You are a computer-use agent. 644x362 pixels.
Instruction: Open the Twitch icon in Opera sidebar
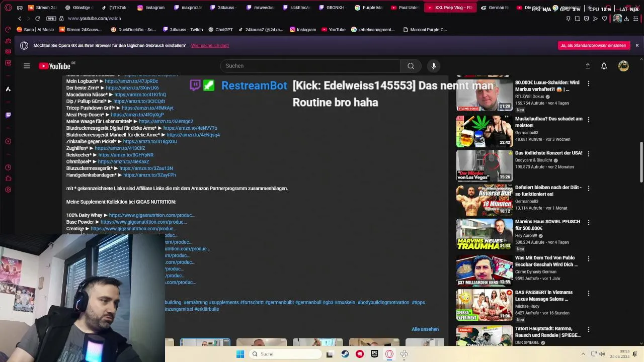8,115
